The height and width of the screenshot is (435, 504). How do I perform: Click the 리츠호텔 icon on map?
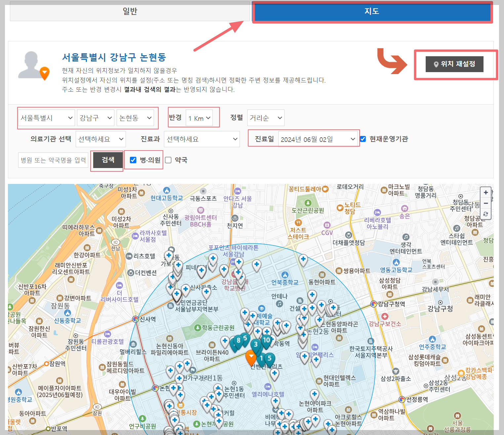click(x=129, y=256)
